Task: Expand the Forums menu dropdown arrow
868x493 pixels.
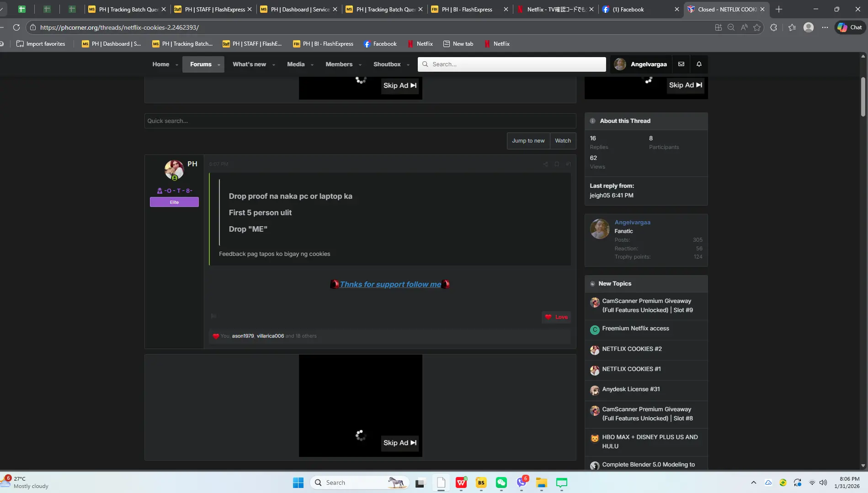Action: coord(219,65)
